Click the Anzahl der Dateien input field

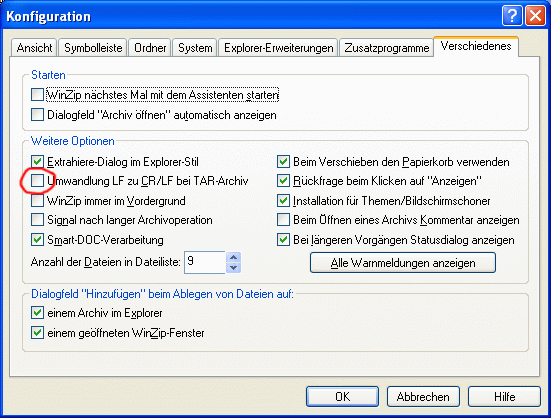pos(205,262)
